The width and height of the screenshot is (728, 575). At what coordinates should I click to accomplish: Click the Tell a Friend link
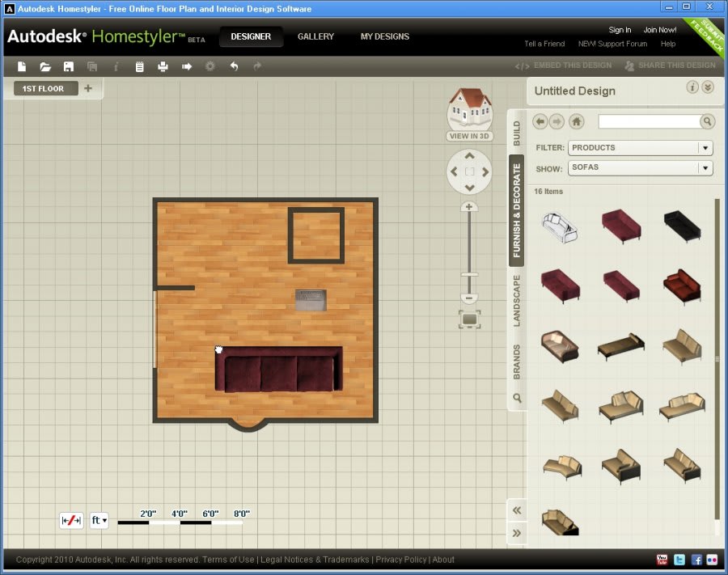point(544,44)
